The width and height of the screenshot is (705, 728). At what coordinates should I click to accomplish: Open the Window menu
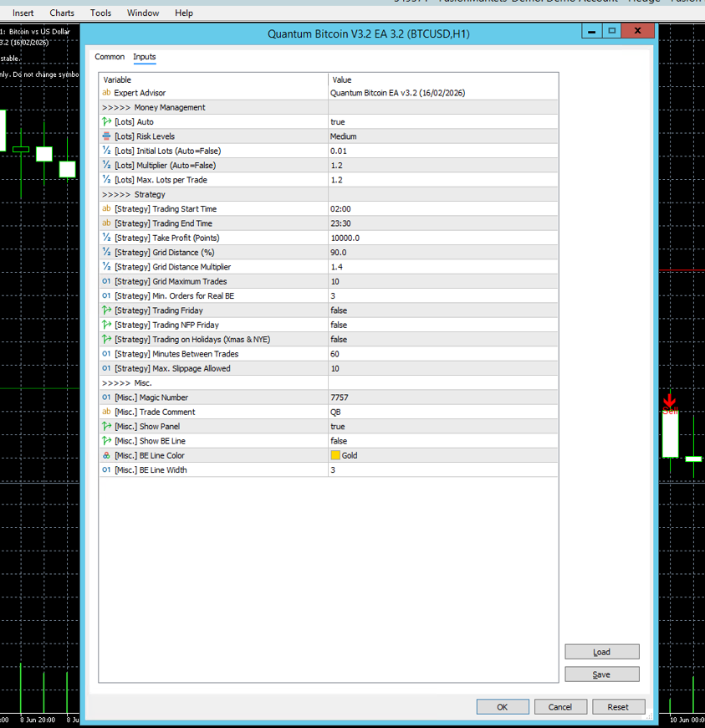point(143,13)
